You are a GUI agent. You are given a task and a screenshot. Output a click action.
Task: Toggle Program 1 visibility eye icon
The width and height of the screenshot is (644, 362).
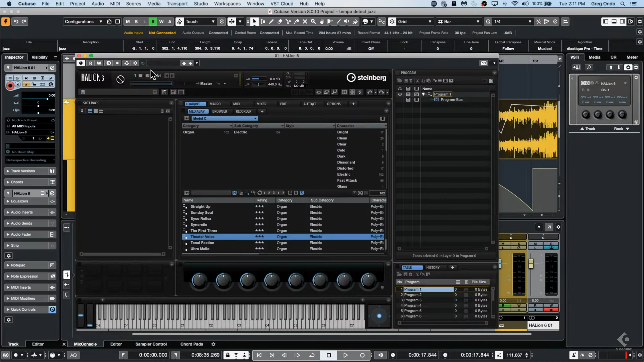pyautogui.click(x=400, y=94)
